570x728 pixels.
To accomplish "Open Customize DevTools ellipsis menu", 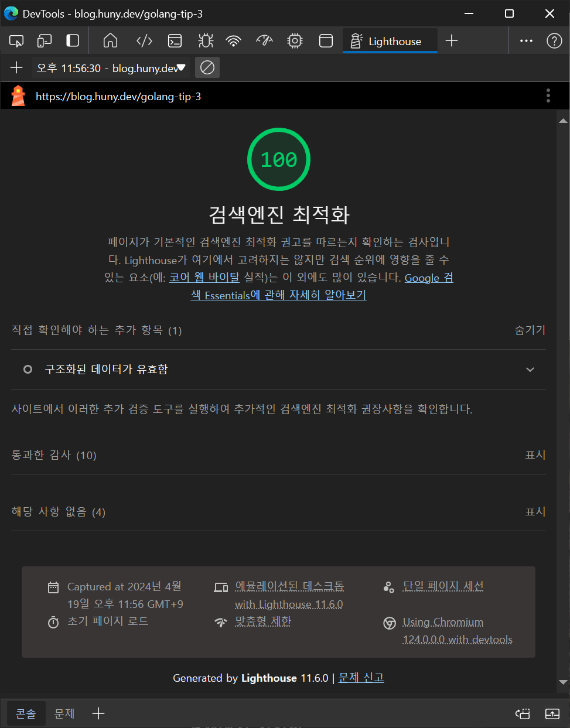I will pos(526,40).
